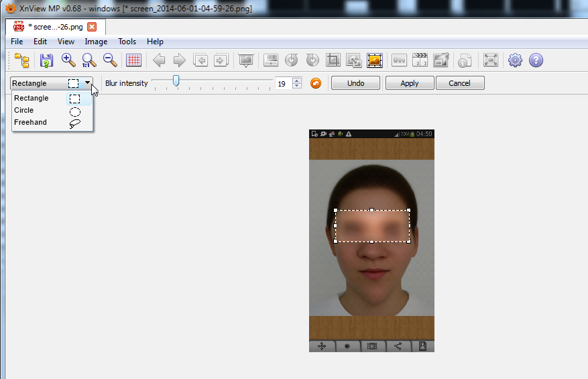Click the Zoom in magnifier icon
This screenshot has height=379, width=588.
tap(68, 60)
